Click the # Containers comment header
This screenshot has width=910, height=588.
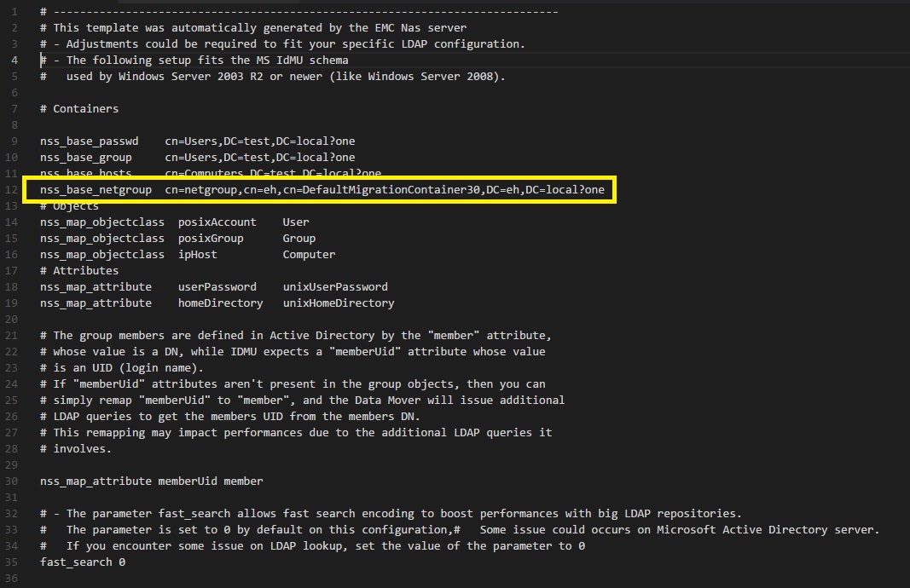78,108
